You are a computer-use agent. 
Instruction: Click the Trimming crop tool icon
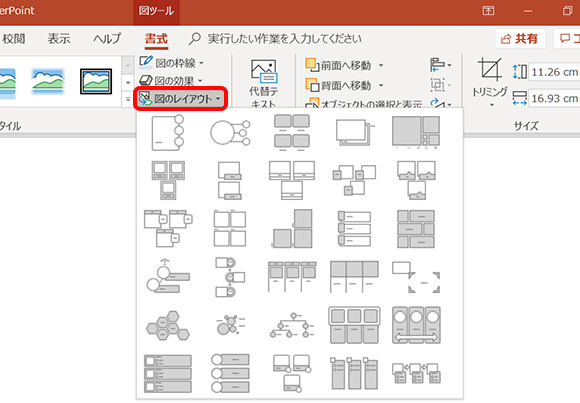click(489, 70)
